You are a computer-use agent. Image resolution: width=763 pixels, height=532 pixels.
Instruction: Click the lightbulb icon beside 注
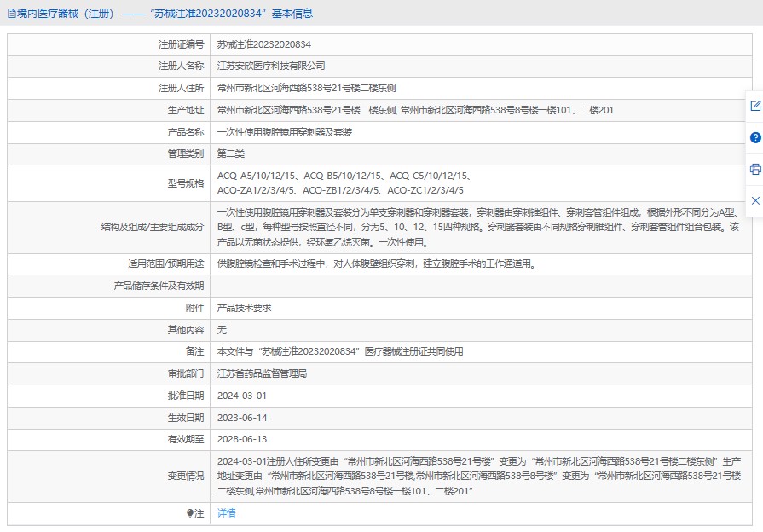coord(190,513)
